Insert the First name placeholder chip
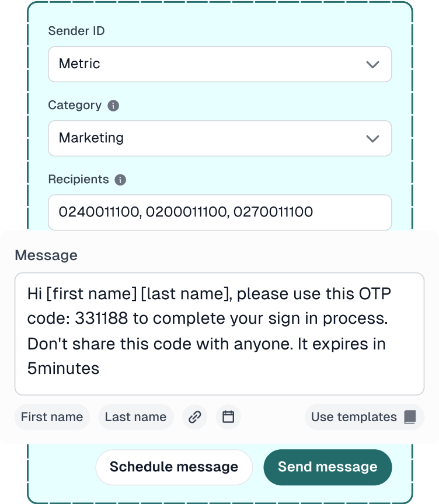 (52, 417)
